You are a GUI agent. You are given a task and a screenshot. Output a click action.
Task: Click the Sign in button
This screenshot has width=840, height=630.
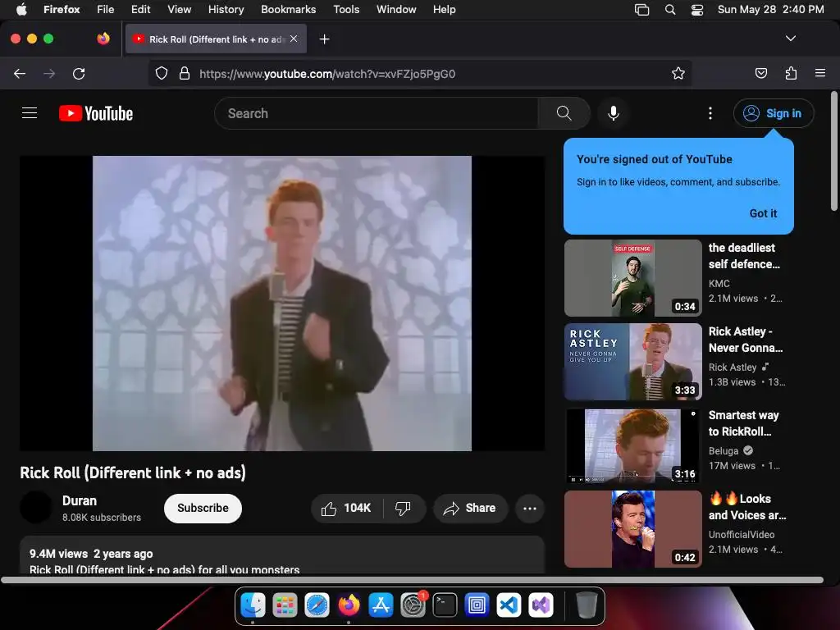click(774, 113)
